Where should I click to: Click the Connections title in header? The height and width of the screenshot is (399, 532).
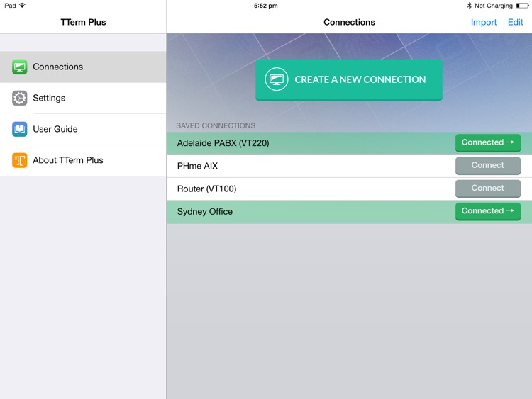(349, 22)
